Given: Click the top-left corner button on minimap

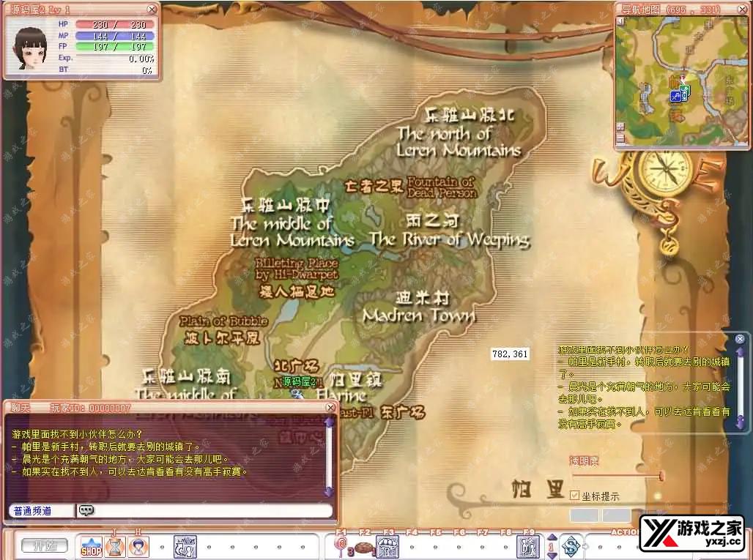Looking at the screenshot, I should pos(620,21).
